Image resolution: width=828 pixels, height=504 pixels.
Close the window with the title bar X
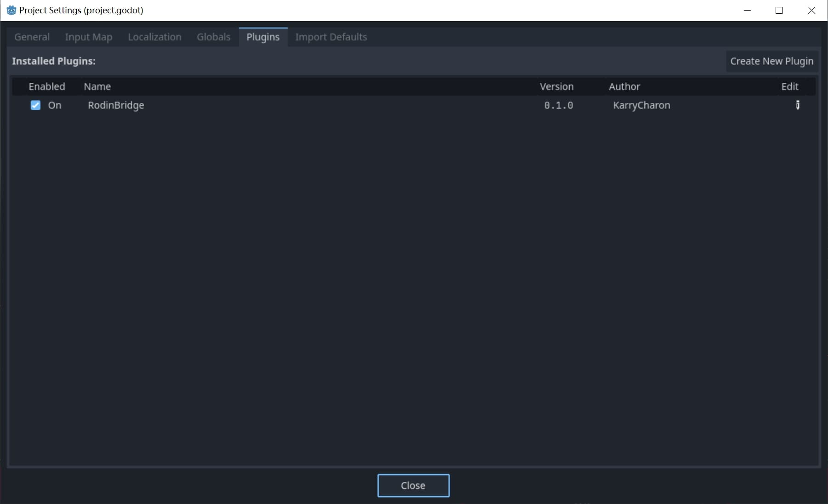(x=811, y=10)
